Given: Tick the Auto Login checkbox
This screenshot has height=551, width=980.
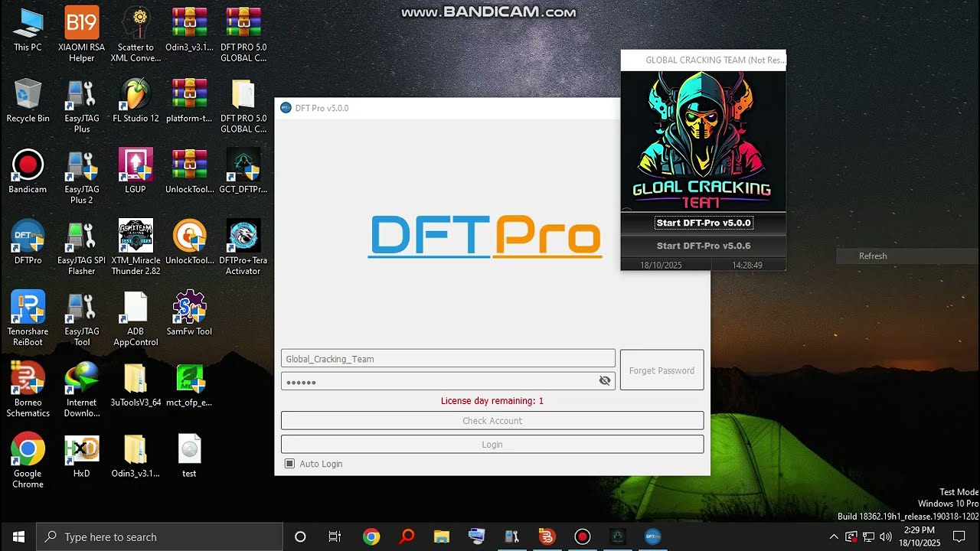Looking at the screenshot, I should click(x=289, y=464).
